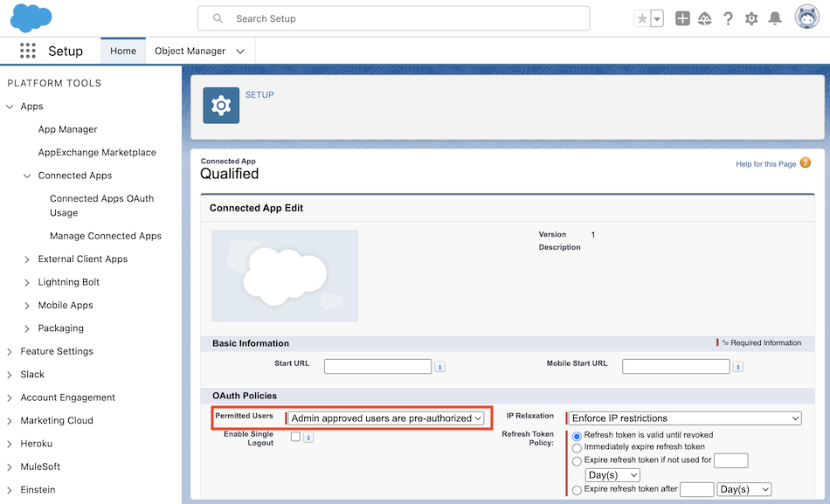The height and width of the screenshot is (504, 830).
Task: Collapse the Connected Apps chevron
Action: 27,176
